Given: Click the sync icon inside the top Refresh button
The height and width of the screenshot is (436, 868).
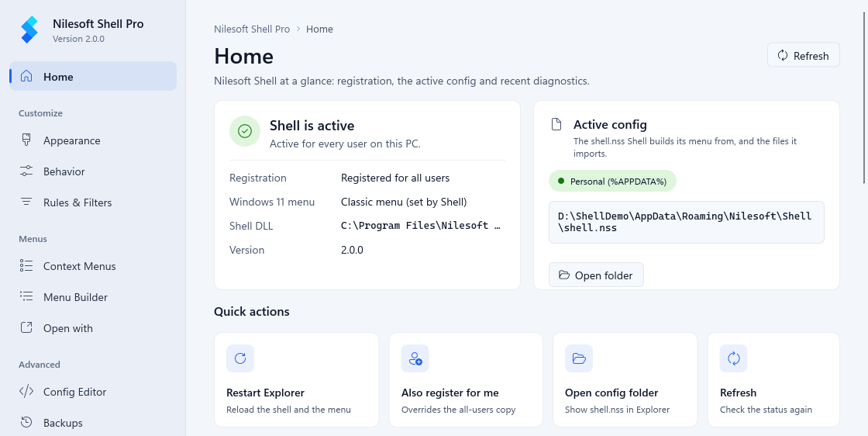Looking at the screenshot, I should tap(783, 55).
